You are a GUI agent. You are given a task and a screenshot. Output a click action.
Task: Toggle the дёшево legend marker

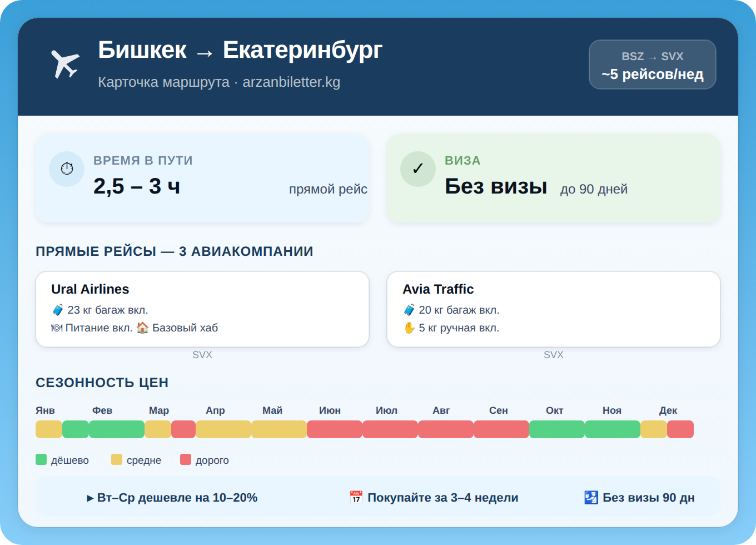[41, 459]
